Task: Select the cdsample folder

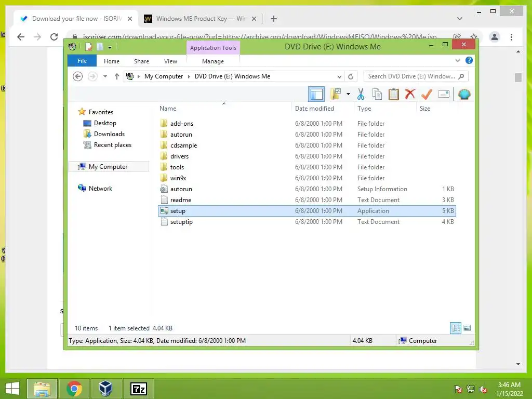Action: click(307, 145)
